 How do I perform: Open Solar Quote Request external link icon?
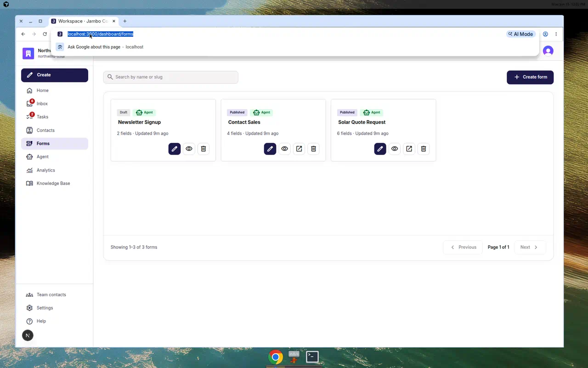pos(409,149)
